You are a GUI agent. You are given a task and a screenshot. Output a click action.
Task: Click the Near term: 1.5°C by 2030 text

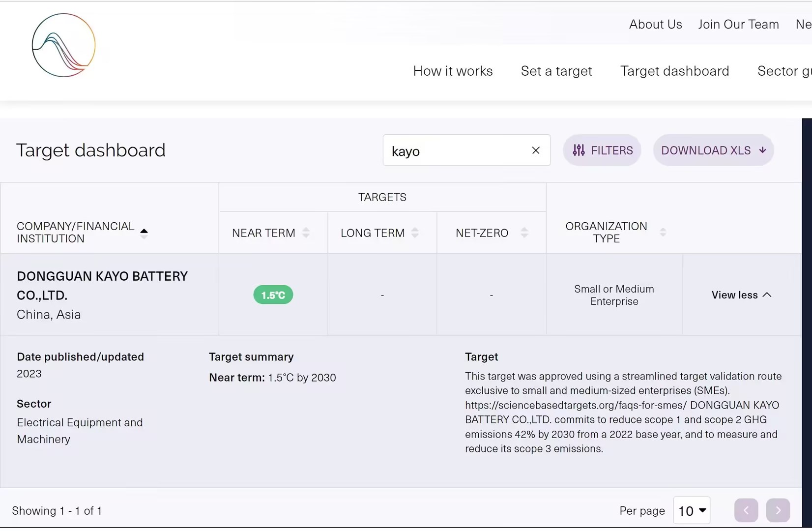tap(272, 378)
